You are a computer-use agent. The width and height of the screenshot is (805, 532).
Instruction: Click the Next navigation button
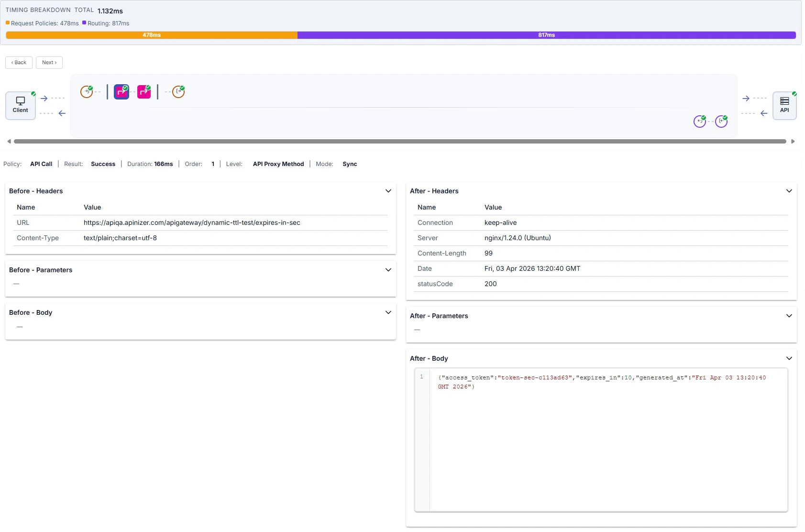pyautogui.click(x=49, y=62)
